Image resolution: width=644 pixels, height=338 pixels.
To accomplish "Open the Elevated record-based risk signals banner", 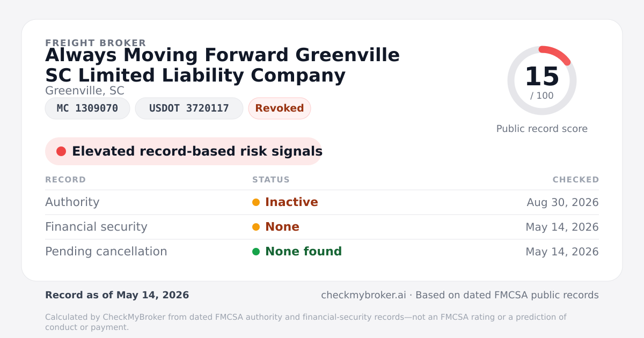I will 184,151.
